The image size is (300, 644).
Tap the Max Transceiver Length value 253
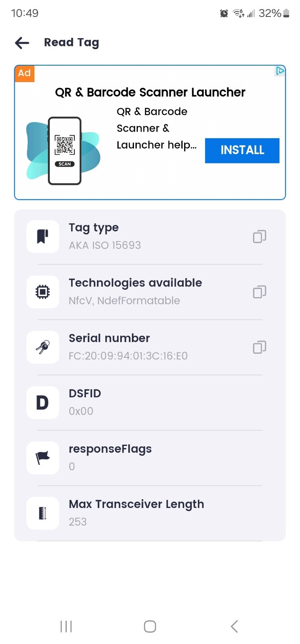point(78,522)
